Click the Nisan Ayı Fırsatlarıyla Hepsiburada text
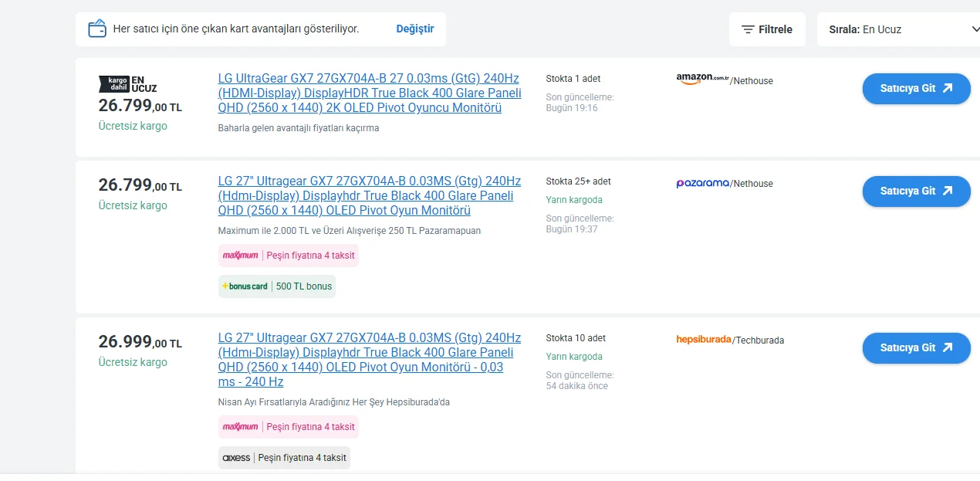The width and height of the screenshot is (980, 481). 334,402
